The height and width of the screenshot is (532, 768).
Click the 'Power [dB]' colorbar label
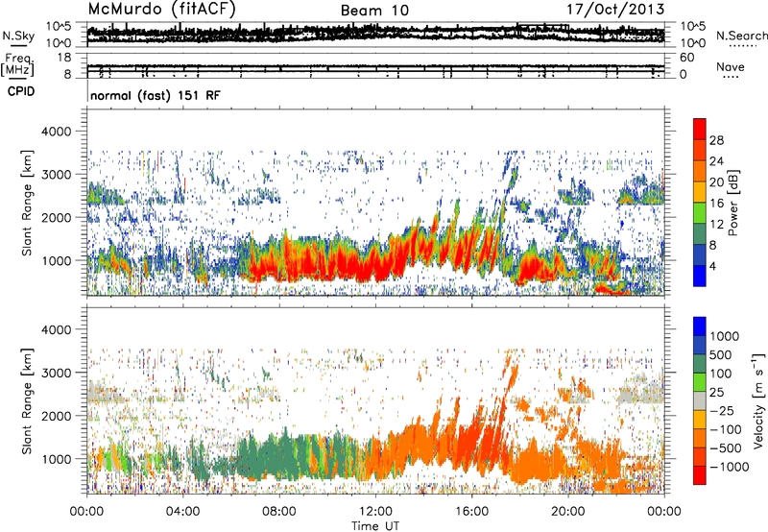pos(733,203)
